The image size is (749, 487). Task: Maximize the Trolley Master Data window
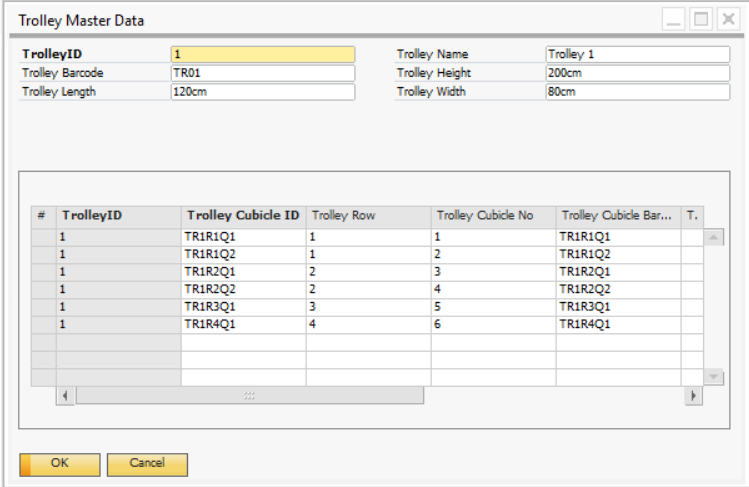pos(701,19)
